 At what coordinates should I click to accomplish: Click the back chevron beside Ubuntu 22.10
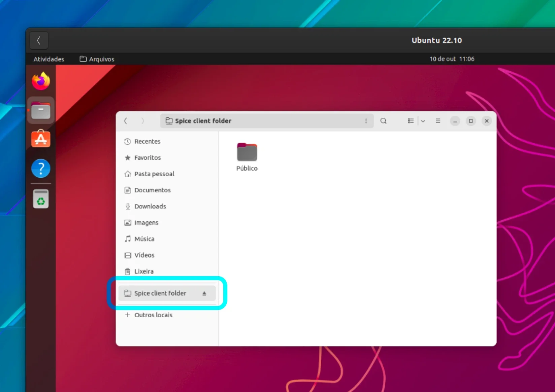point(39,40)
